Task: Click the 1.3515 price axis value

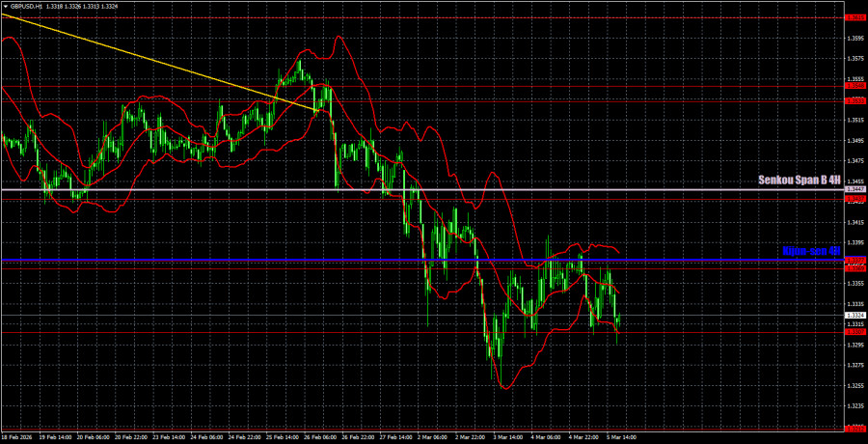Action: coord(855,121)
